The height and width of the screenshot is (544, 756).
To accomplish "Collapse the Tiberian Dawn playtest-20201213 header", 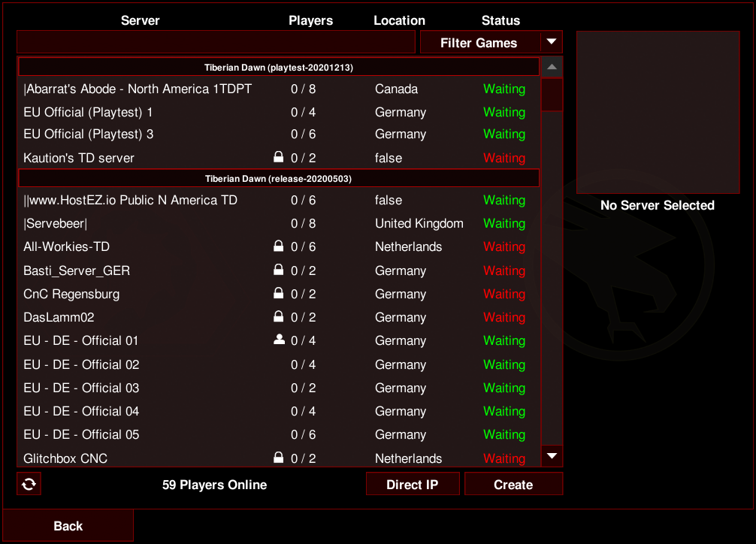I will point(279,67).
